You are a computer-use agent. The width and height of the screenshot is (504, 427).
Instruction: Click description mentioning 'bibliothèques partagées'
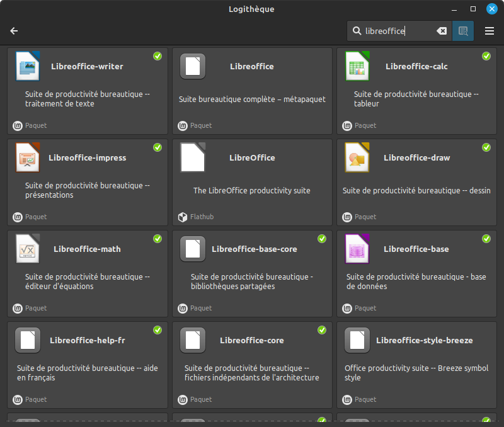pyautogui.click(x=252, y=282)
